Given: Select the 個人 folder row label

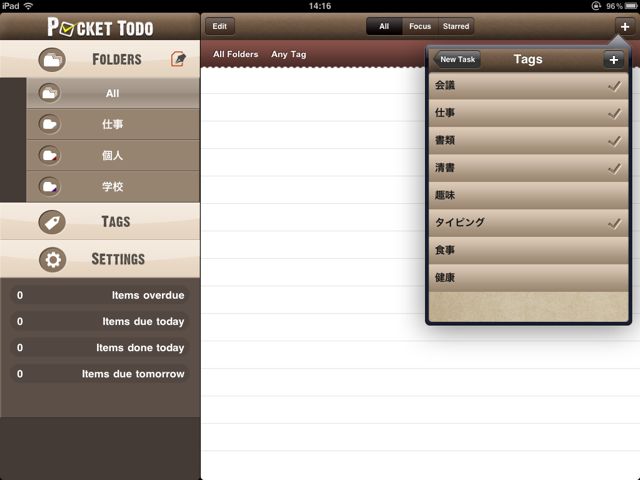Looking at the screenshot, I should tap(112, 155).
